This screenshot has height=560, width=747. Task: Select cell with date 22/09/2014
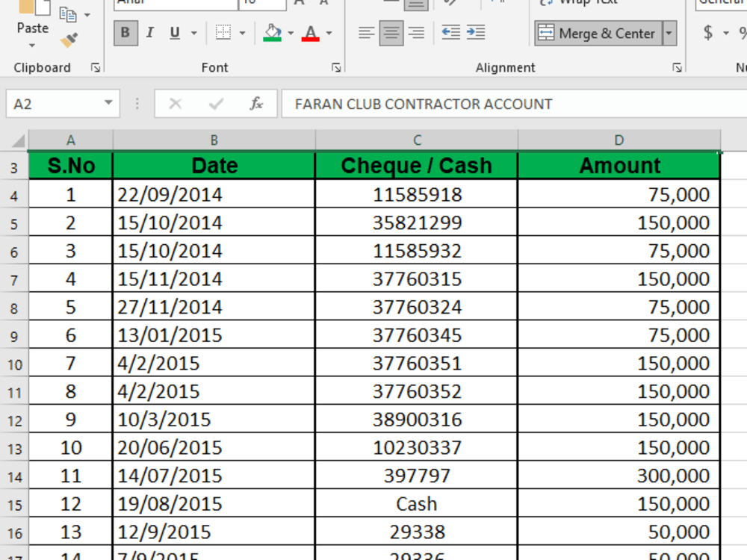pyautogui.click(x=214, y=195)
